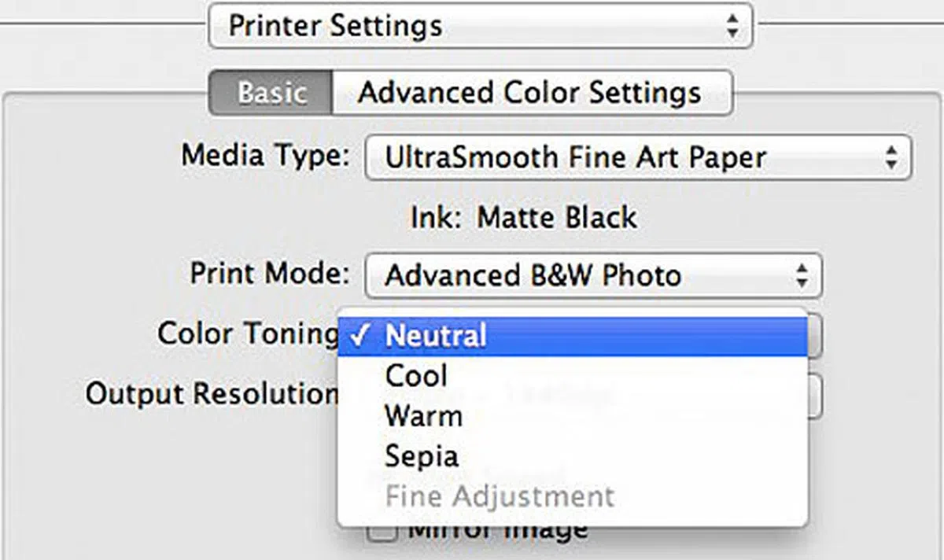Click the Print Mode up-down arrows
Image resolution: width=944 pixels, height=560 pixels.
click(801, 275)
